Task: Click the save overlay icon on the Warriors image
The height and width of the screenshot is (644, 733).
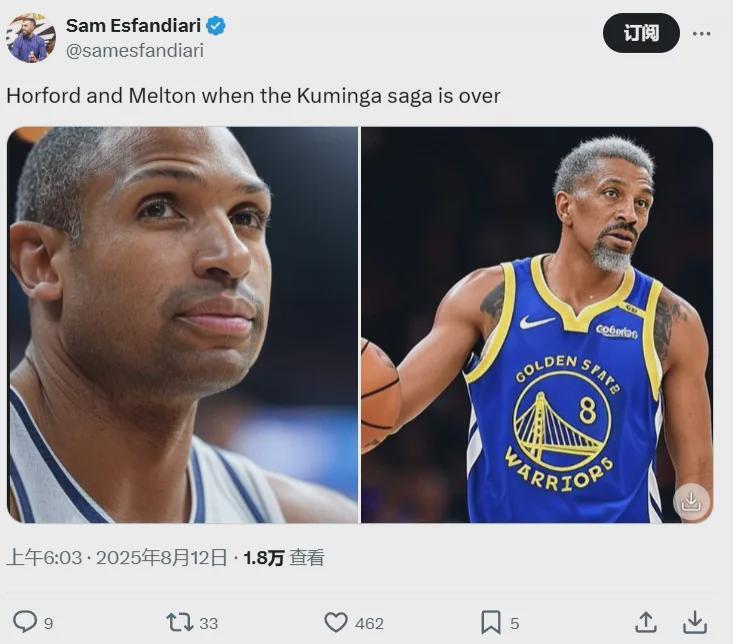Action: tap(690, 501)
